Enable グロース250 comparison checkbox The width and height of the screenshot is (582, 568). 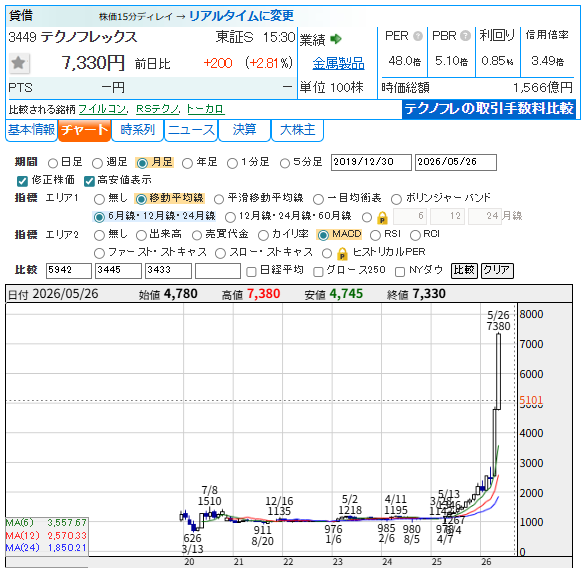[318, 272]
